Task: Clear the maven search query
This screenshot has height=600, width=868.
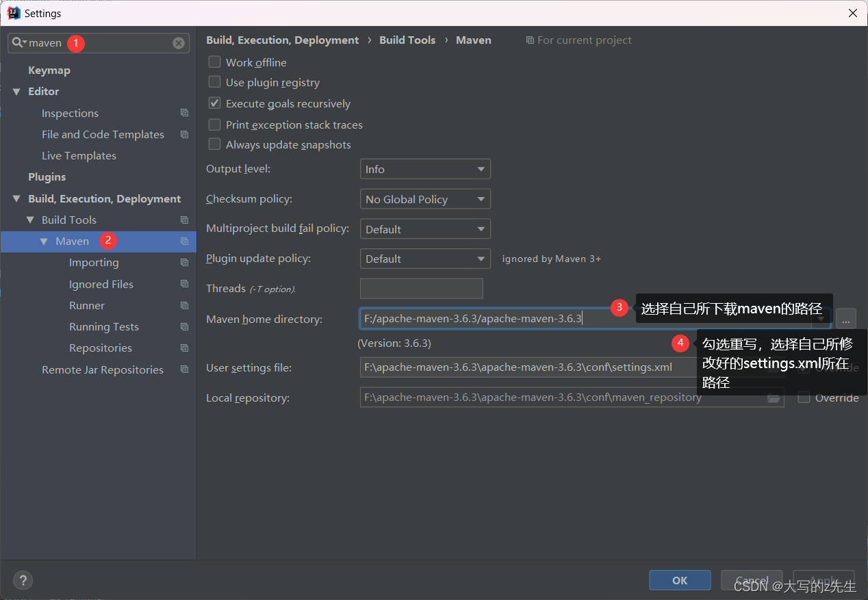Action: click(178, 42)
